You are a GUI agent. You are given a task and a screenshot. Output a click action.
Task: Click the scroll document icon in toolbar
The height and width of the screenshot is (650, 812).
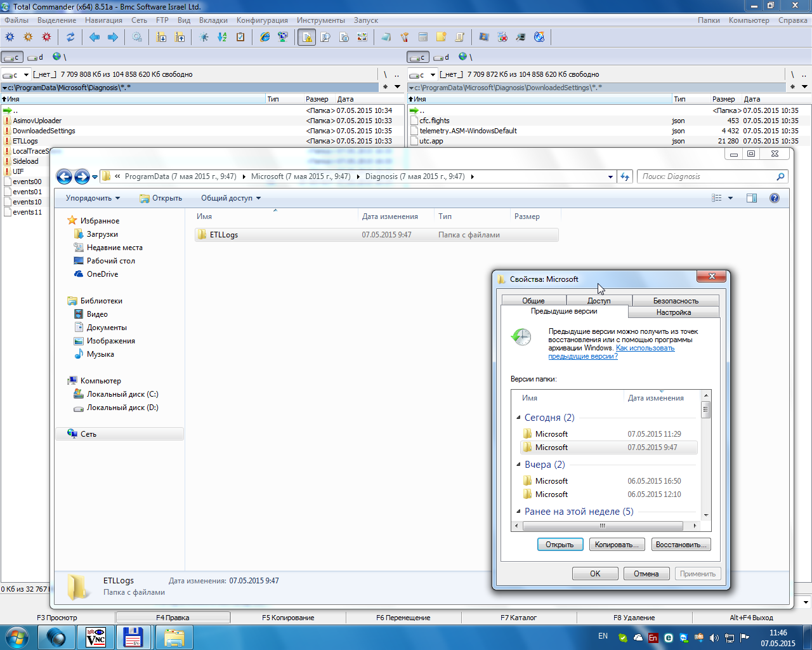tap(460, 37)
